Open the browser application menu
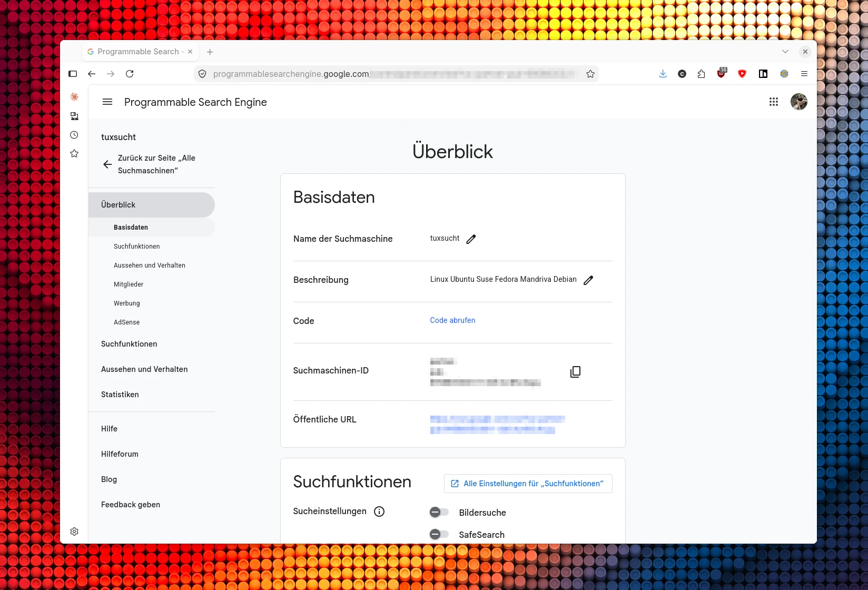868x590 pixels. (x=804, y=74)
